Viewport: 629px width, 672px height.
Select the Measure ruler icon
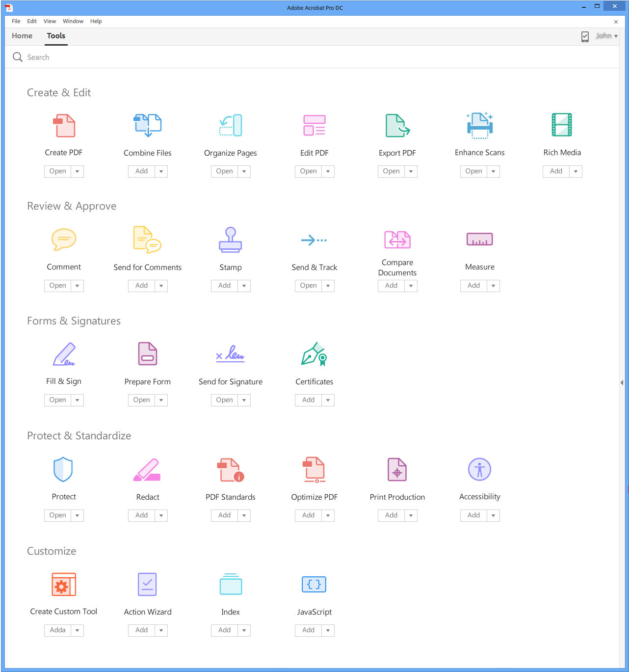(x=480, y=239)
